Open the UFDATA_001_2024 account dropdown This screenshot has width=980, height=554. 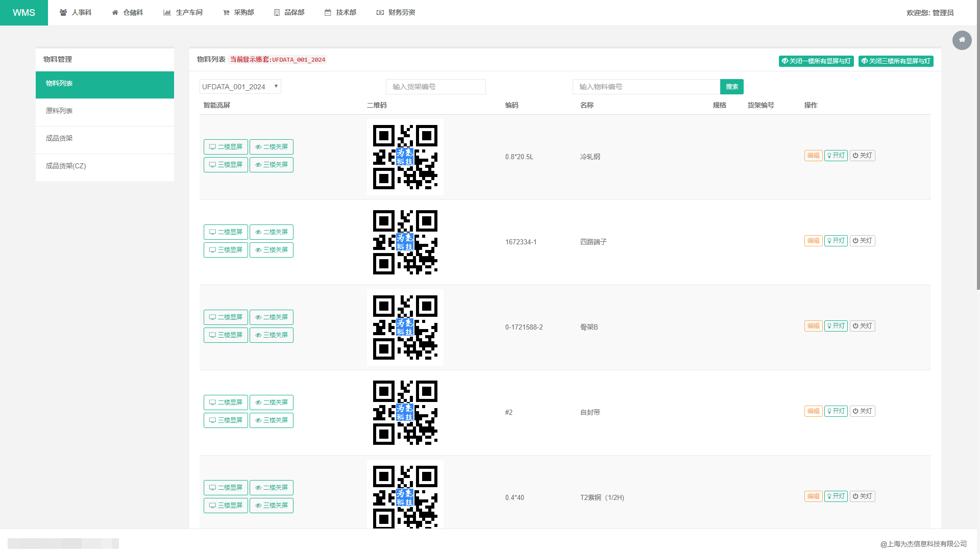[x=240, y=87]
